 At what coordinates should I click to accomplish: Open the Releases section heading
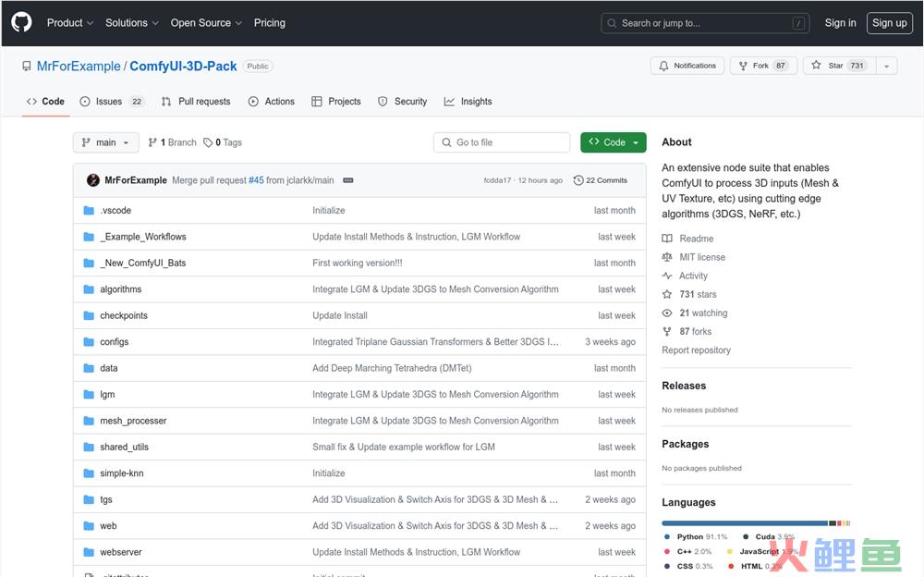coord(684,386)
